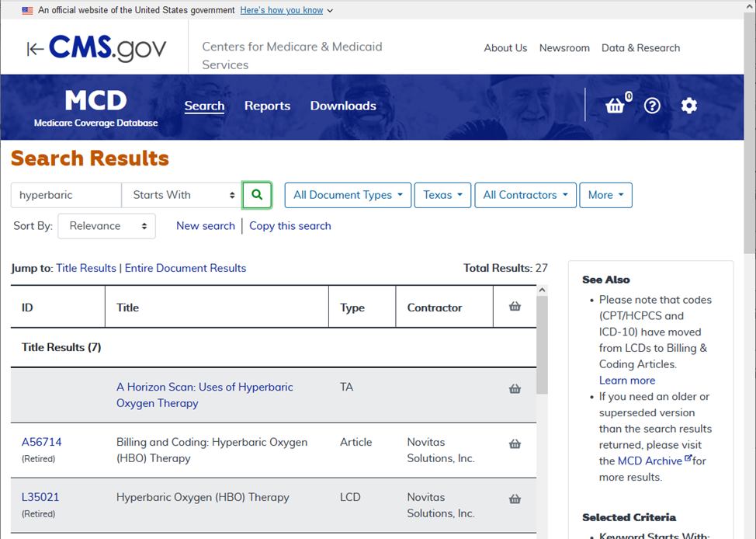
Task: Click the MCD Medicare Coverage Database logo
Action: tap(96, 108)
